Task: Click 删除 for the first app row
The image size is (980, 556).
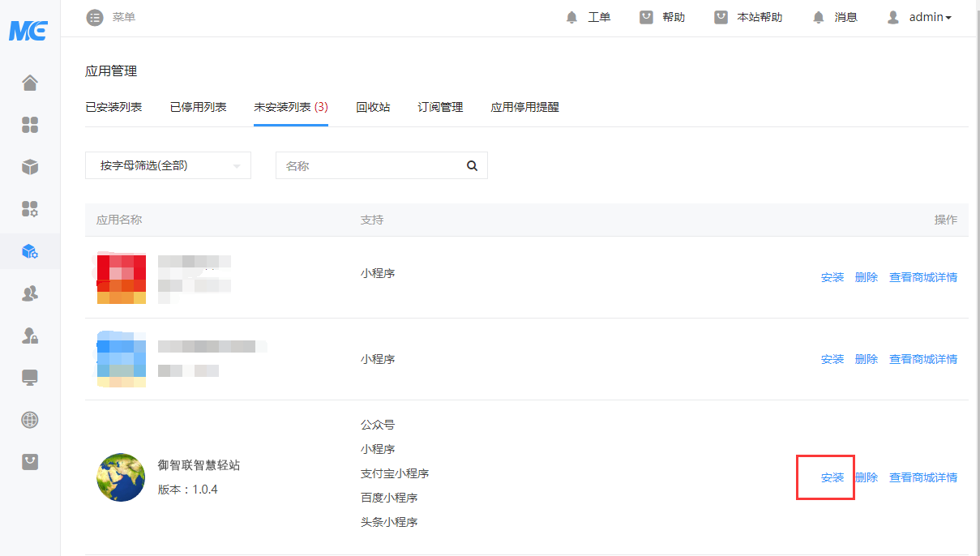Action: [866, 277]
